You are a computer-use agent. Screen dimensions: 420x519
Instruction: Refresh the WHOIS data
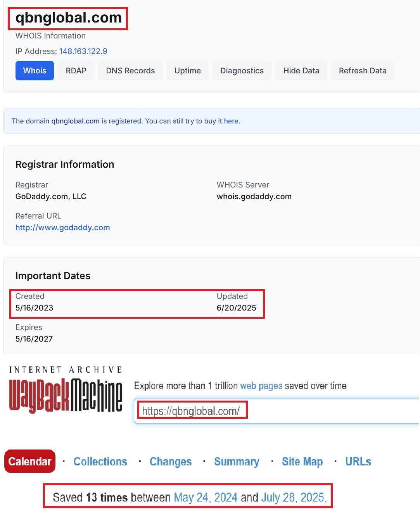(362, 71)
